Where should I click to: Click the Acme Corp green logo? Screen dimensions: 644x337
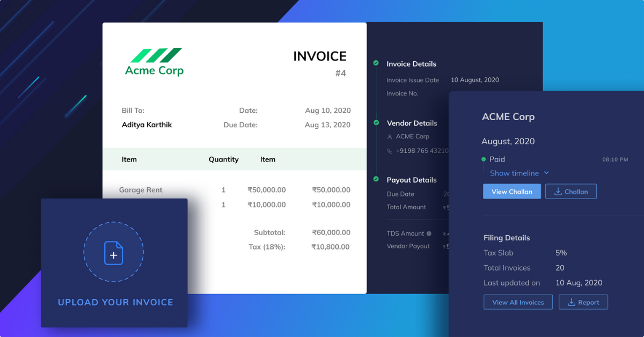[155, 62]
